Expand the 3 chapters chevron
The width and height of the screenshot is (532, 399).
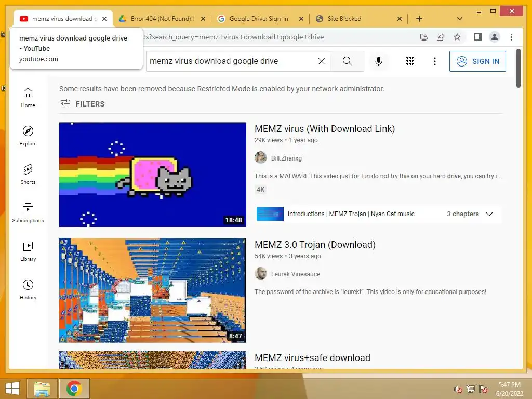[489, 214]
